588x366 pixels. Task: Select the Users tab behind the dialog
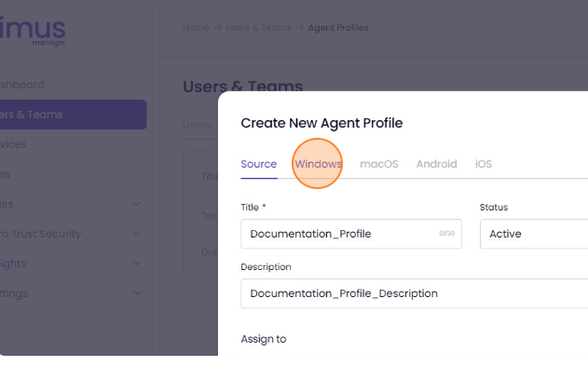[x=197, y=125]
